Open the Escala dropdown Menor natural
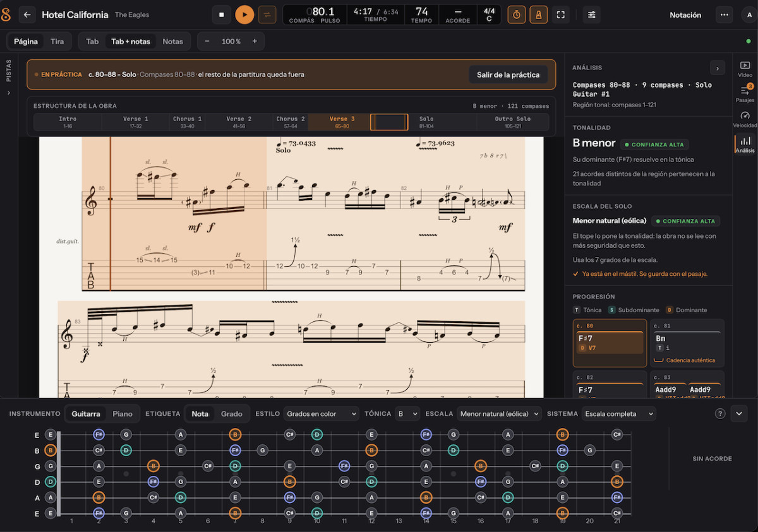The width and height of the screenshot is (758, 532). 499,414
